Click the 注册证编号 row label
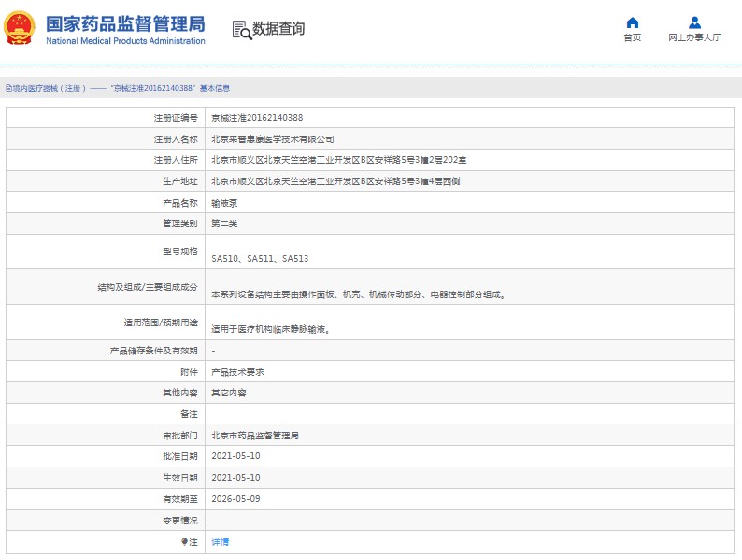This screenshot has width=742, height=560. [x=176, y=118]
